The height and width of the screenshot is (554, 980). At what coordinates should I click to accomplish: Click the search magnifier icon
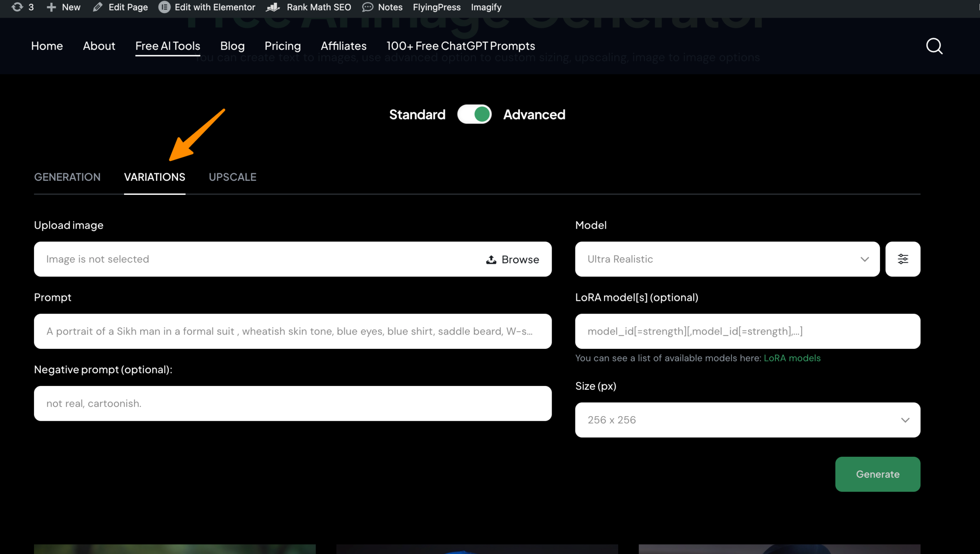coord(934,46)
